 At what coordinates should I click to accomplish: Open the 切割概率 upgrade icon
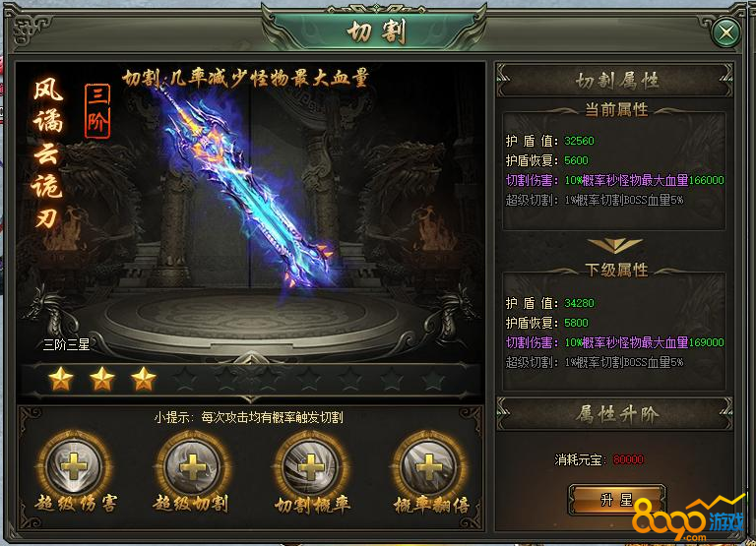point(311,466)
